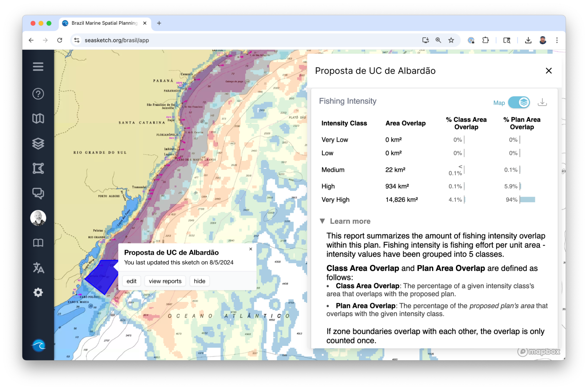The image size is (588, 390).
Task: Open the sketching polygon tool icon
Action: coord(38,168)
